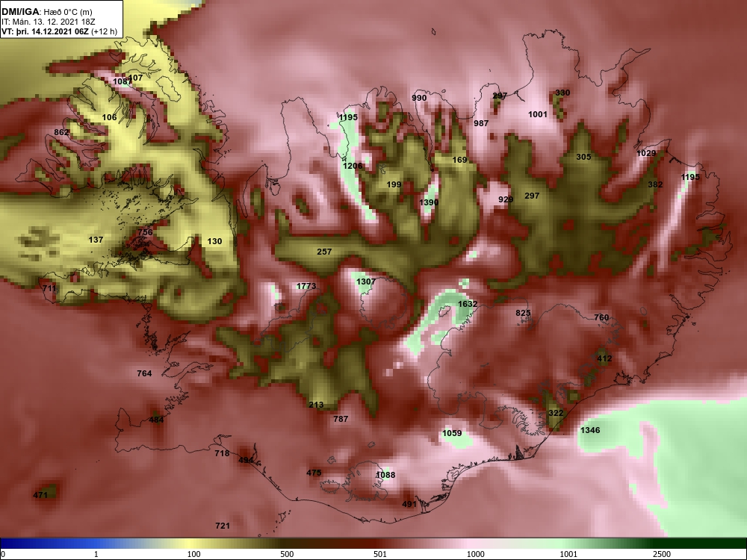Click the map value 1773

[306, 286]
